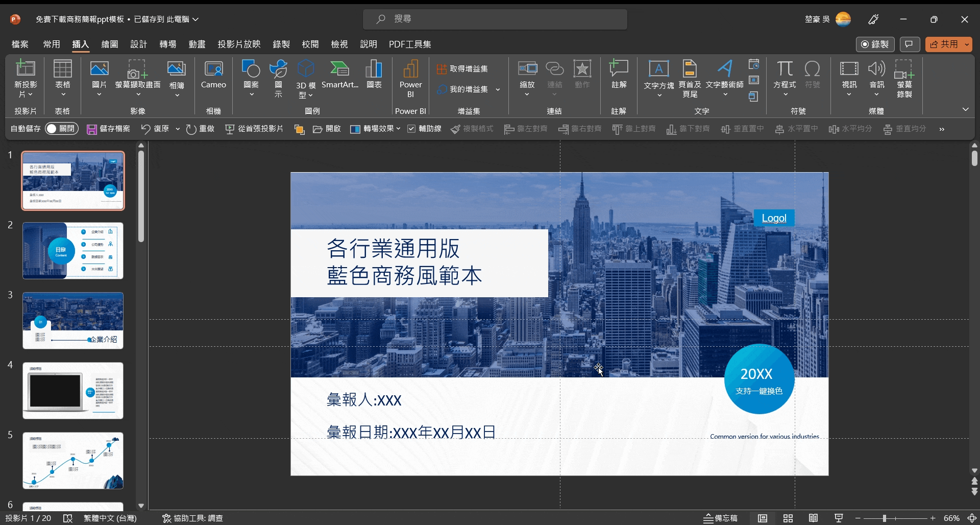Image resolution: width=980 pixels, height=525 pixels.
Task: Open the 復原 undo history dropdown
Action: 178,129
